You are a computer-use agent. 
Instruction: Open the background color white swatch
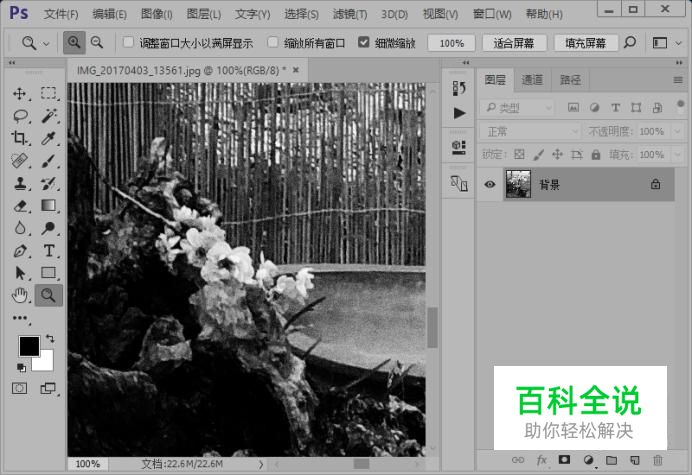pyautogui.click(x=46, y=363)
